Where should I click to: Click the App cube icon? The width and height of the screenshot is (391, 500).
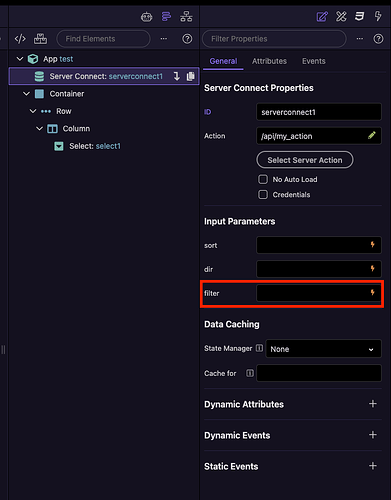tap(33, 59)
